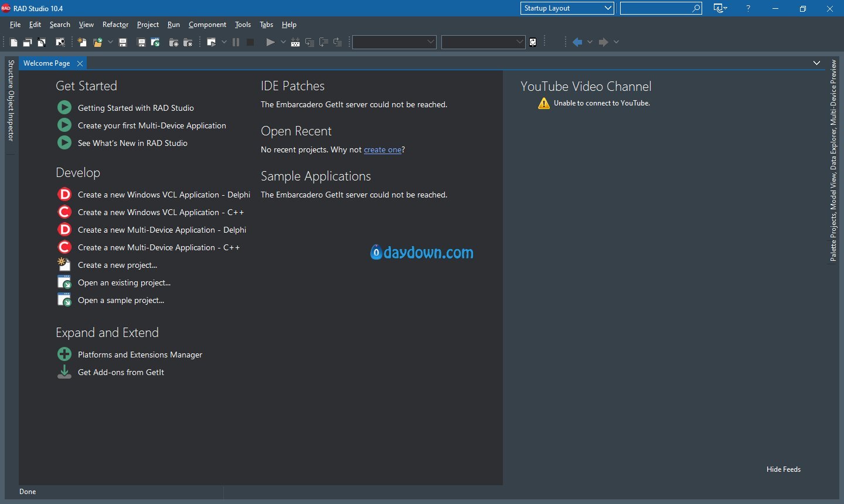Click the magnifier icon in the title bar search
844x504 pixels.
[696, 8]
